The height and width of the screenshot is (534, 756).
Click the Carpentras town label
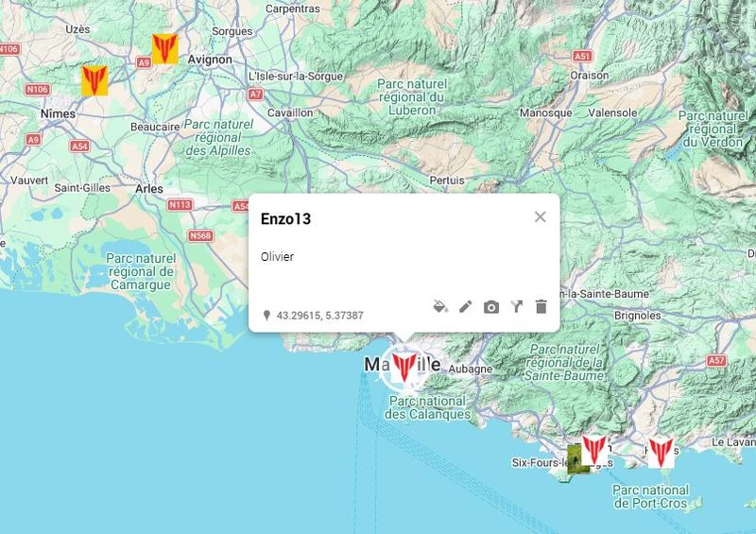(x=293, y=9)
